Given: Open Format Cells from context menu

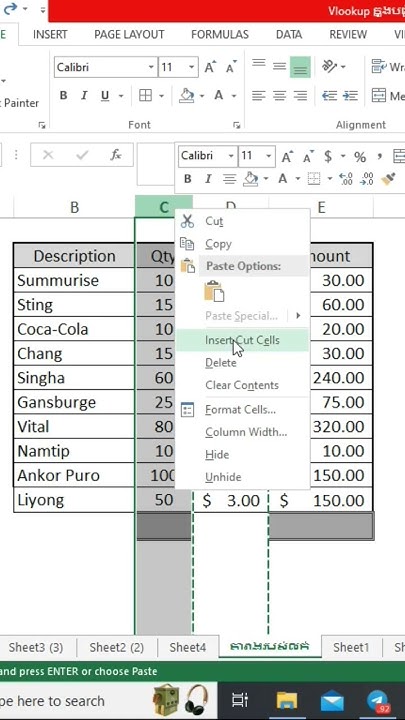Looking at the screenshot, I should [x=242, y=410].
